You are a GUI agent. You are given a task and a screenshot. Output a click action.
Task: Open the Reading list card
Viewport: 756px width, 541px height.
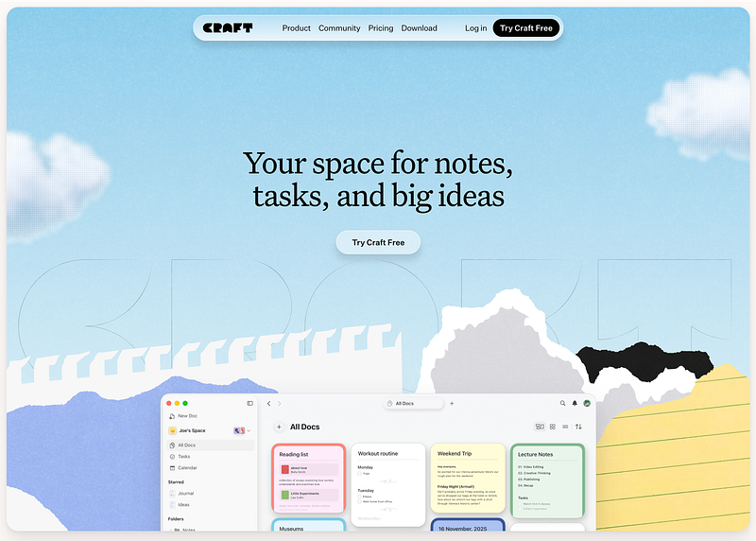(309, 479)
